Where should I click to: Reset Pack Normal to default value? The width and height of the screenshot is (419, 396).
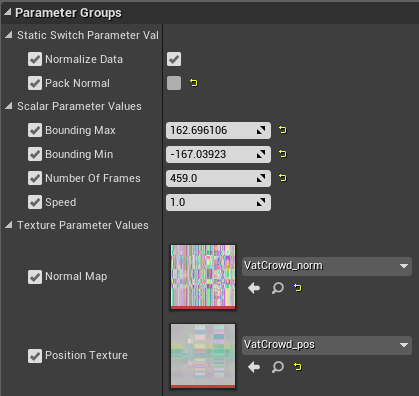pyautogui.click(x=194, y=83)
